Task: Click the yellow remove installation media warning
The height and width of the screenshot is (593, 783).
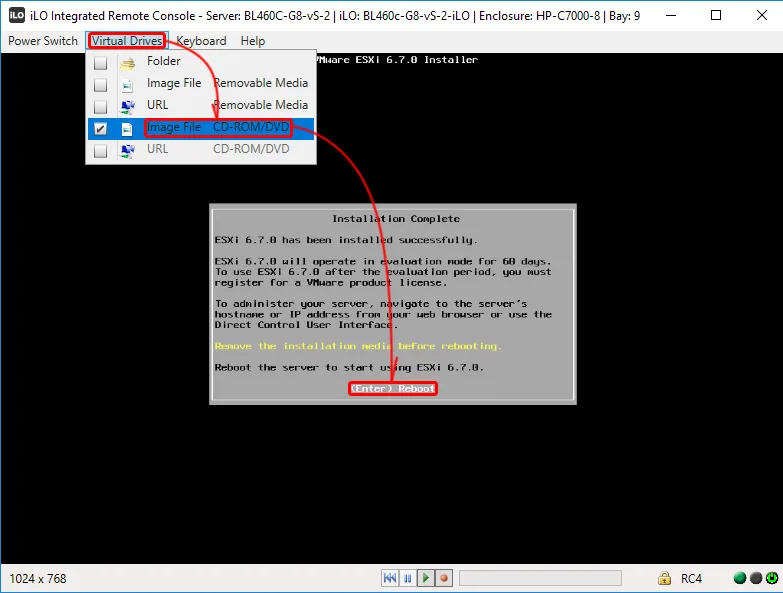Action: tap(358, 346)
